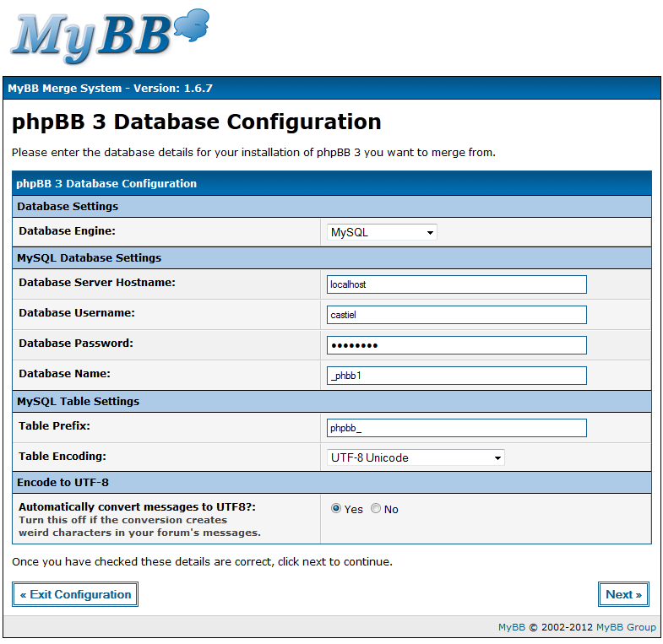Image resolution: width=663 pixels, height=644 pixels.
Task: Click the 'Database Engine:' label
Action: pos(68,231)
